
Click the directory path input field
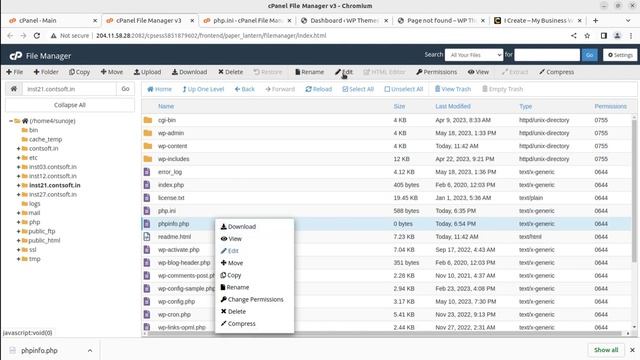tap(69, 89)
